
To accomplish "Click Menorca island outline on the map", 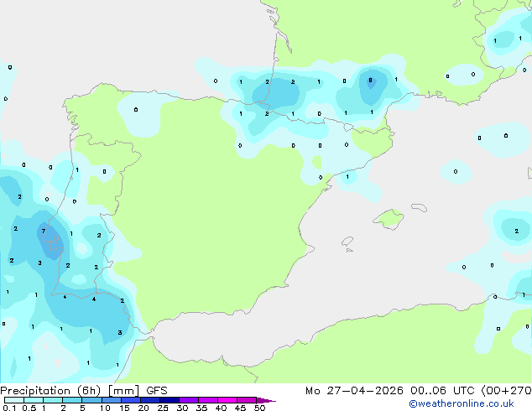I will coord(419,207).
